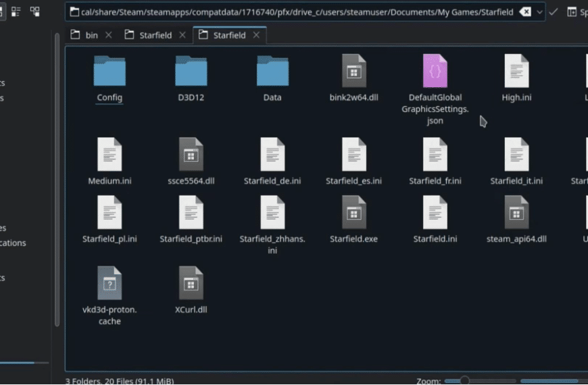Confirm path with the checkmark button
The image size is (588, 385).
(553, 12)
